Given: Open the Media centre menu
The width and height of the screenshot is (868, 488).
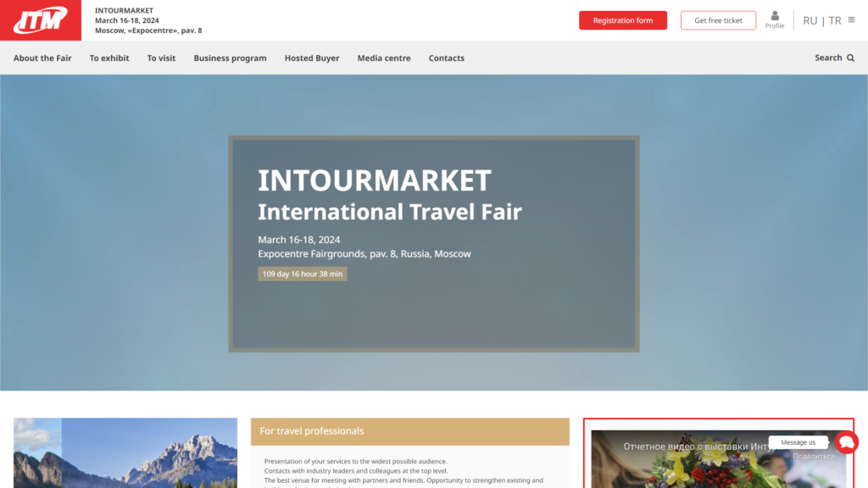Looking at the screenshot, I should point(384,58).
